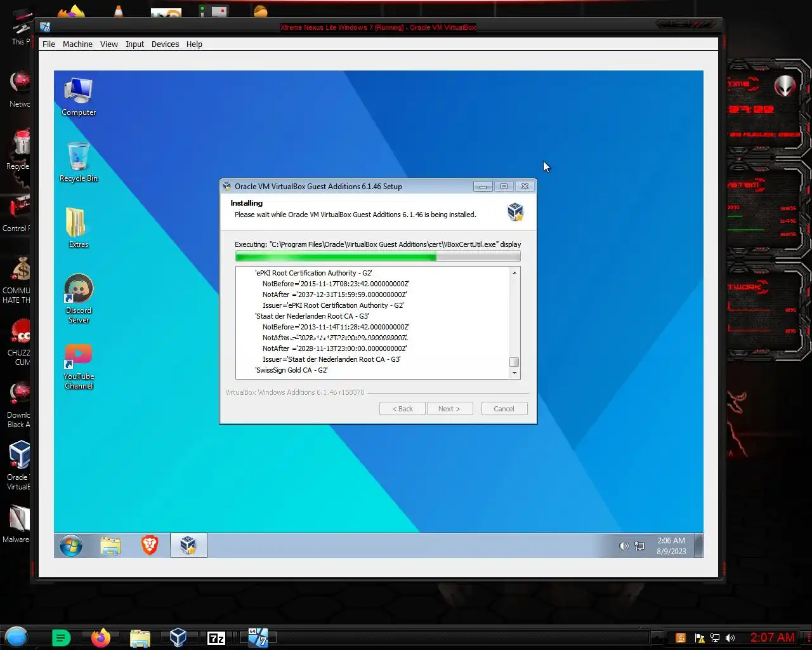Click the disabled Next > button

(x=449, y=409)
